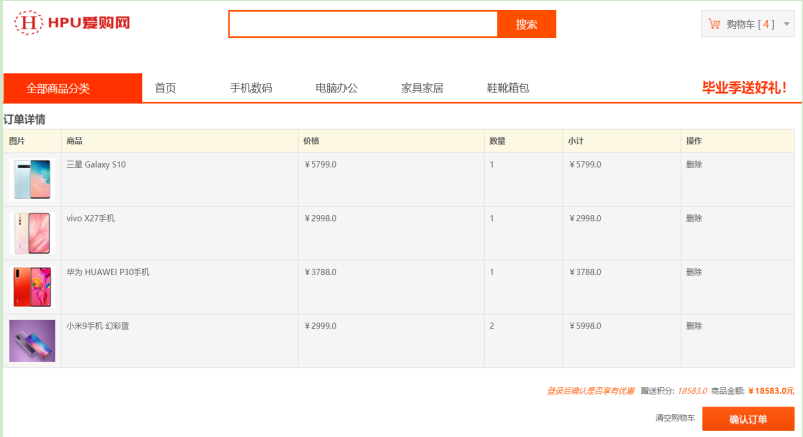Screen dimensions: 803x437
Task: Click the 小计 column header
Action: pyautogui.click(x=576, y=141)
